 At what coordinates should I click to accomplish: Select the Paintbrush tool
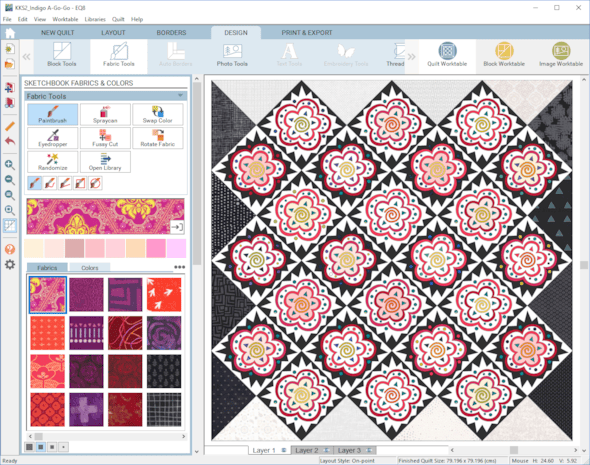(53, 114)
